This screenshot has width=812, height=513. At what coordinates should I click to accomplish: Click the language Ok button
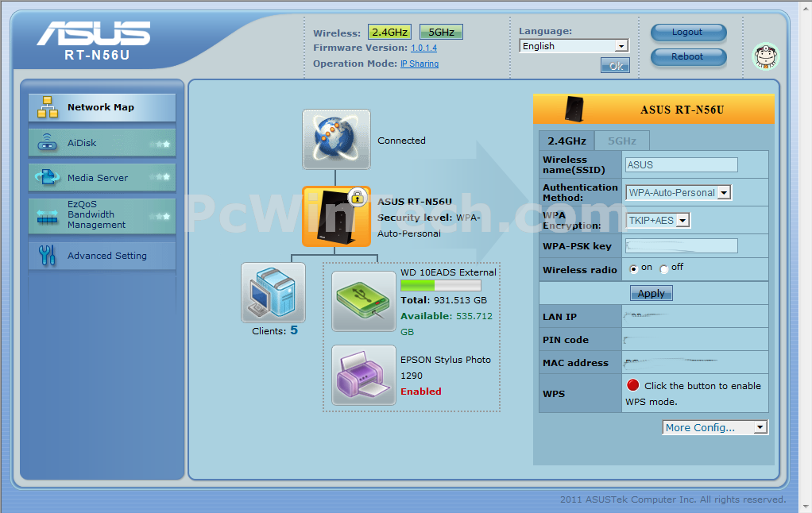pos(615,66)
